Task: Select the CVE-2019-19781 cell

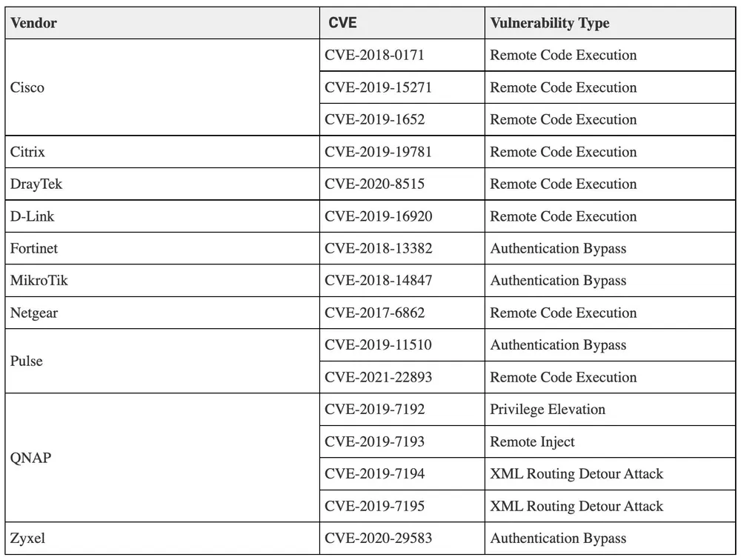Action: click(378, 152)
